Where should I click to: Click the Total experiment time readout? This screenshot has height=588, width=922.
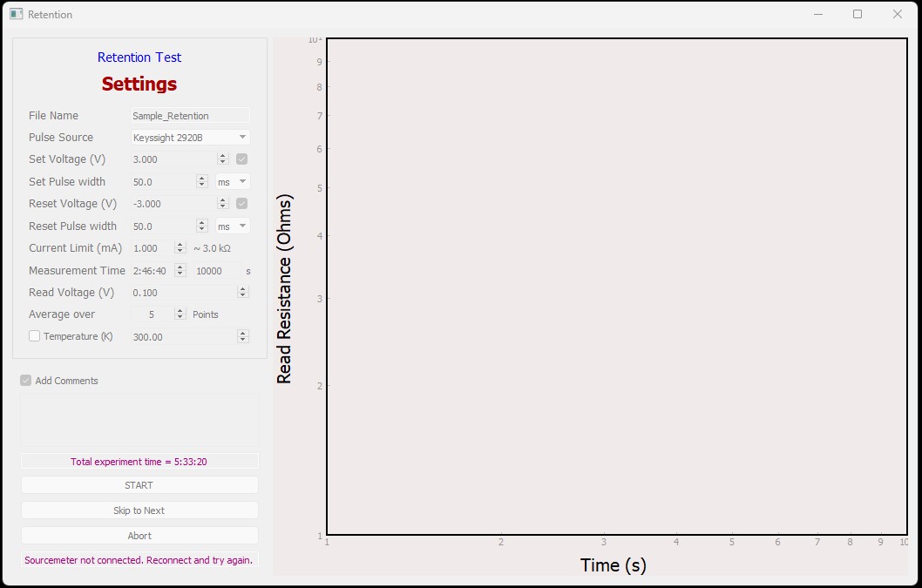tap(139, 462)
